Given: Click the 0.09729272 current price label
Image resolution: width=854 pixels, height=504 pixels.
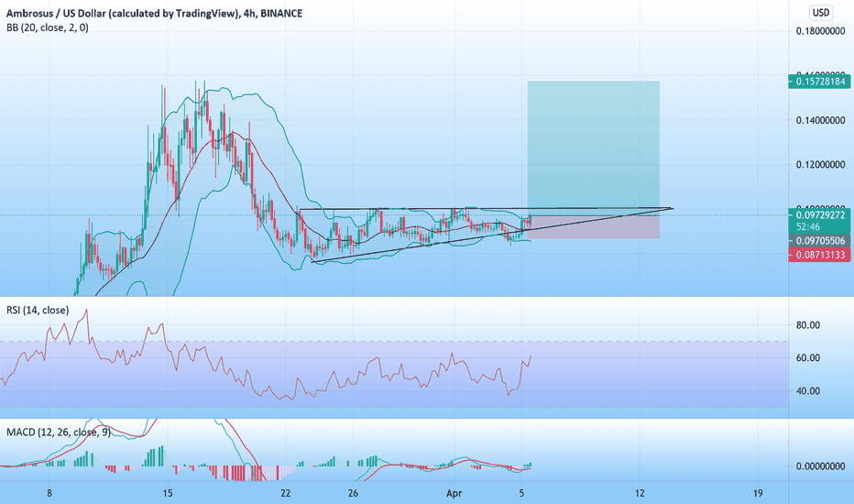Looking at the screenshot, I should point(819,215).
